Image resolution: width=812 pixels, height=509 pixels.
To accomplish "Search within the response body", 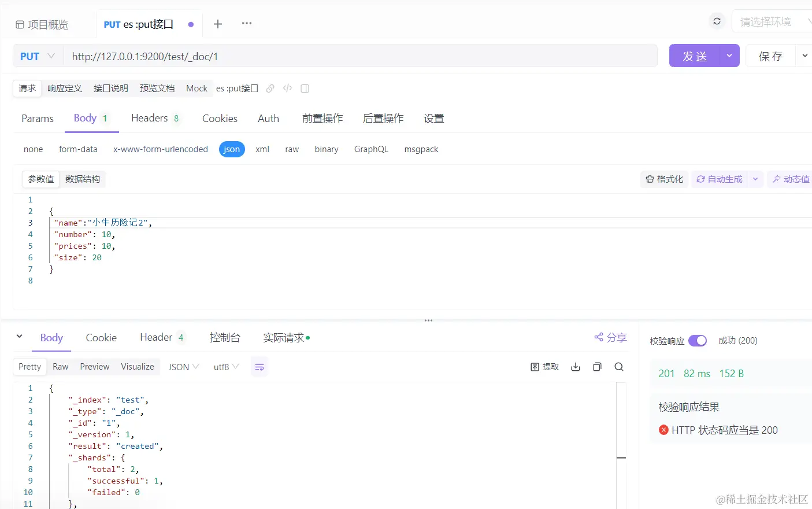I will 619,367.
